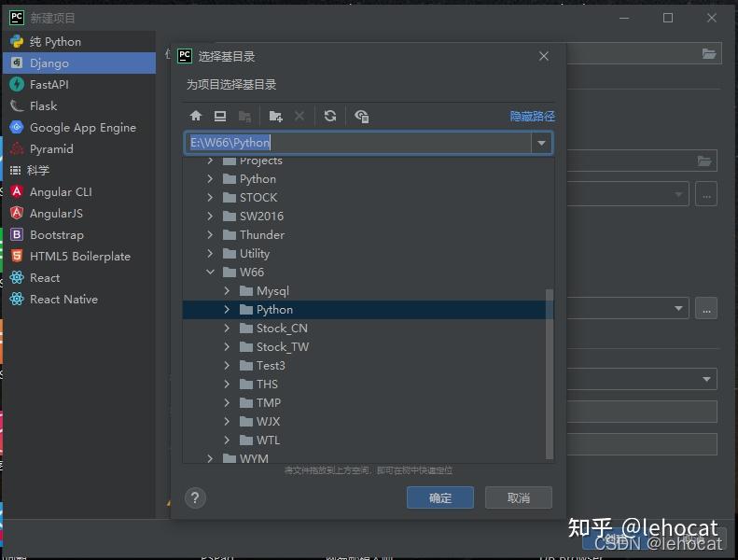
Task: Close the 选择基目录 dialog
Action: point(544,56)
